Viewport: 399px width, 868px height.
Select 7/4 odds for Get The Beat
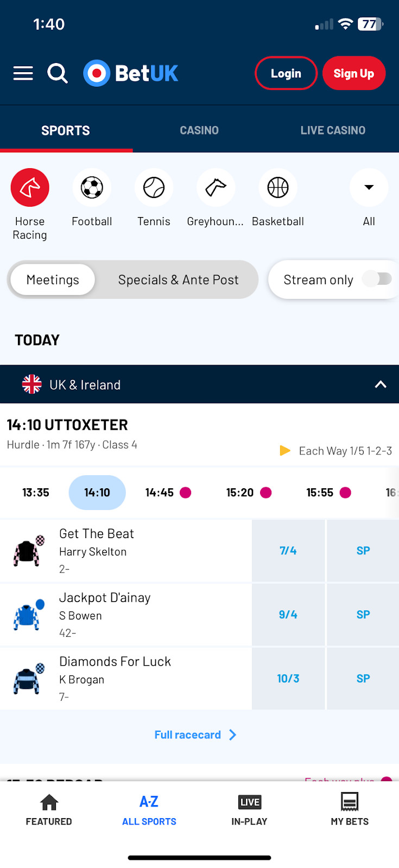pos(288,551)
